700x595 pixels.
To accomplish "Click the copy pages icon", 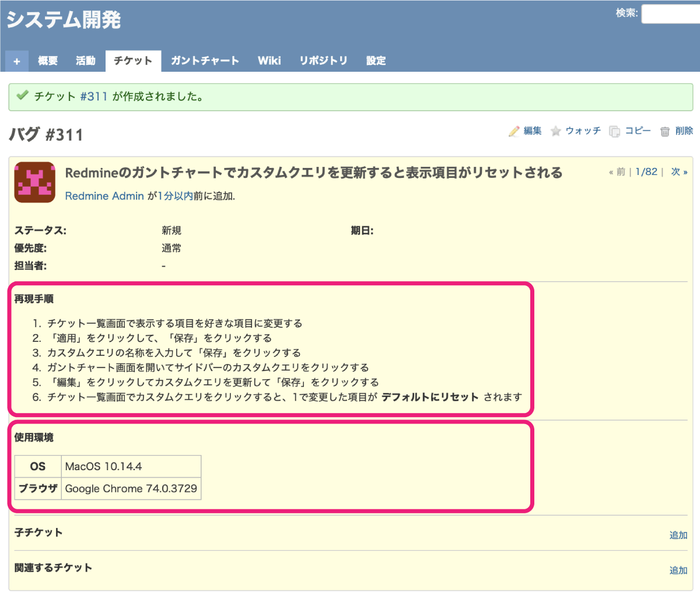I will pos(615,131).
